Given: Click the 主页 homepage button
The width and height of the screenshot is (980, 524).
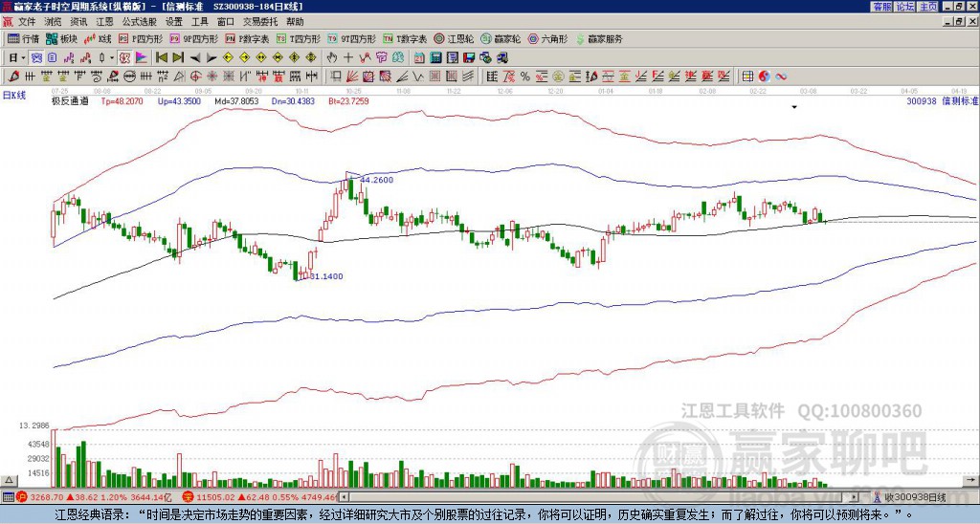Looking at the screenshot, I should tap(927, 6).
